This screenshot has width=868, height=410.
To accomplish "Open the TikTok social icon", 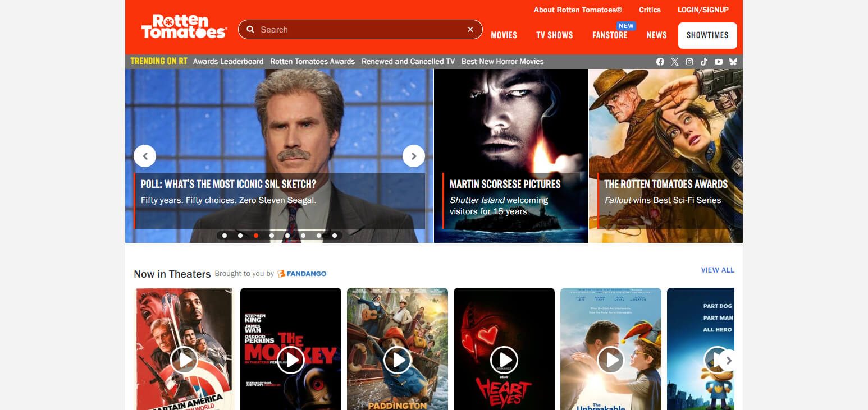I will (704, 62).
